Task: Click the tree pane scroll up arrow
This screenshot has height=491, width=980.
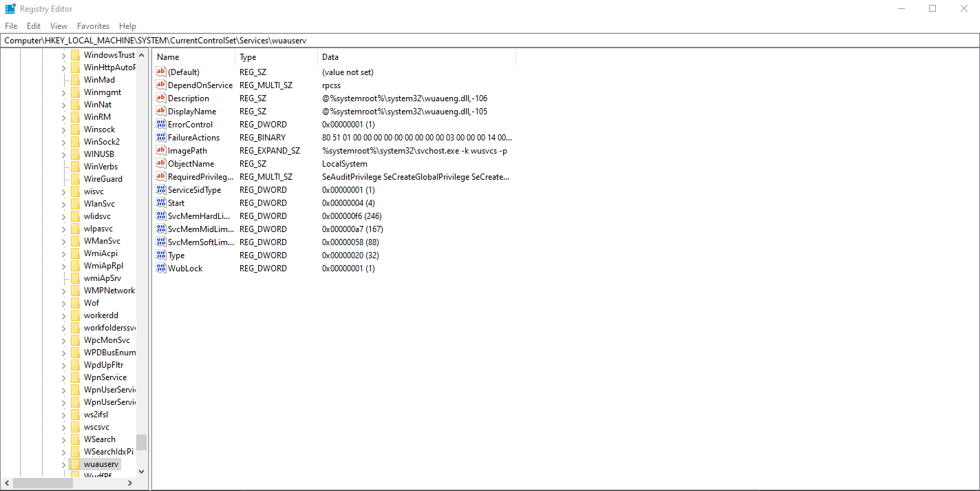Action: pos(142,55)
